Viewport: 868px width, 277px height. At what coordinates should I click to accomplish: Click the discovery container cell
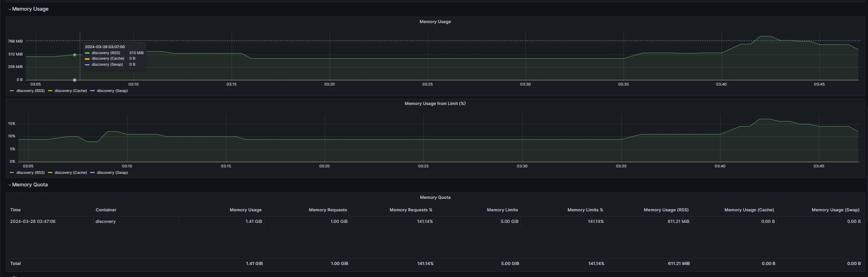tap(106, 222)
